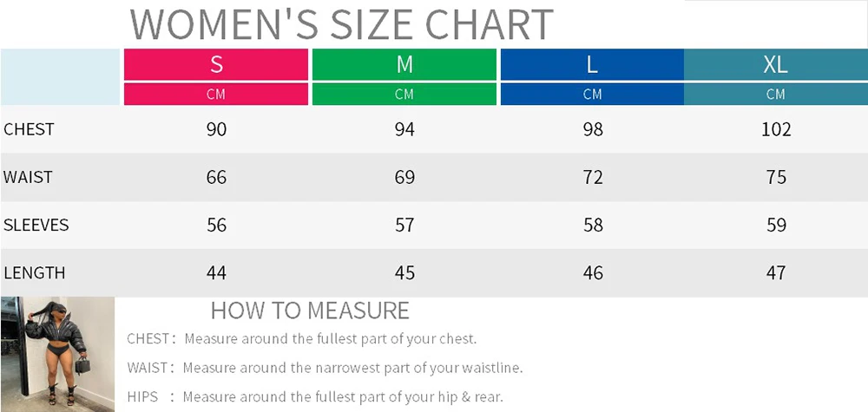The image size is (868, 412).
Task: Select the pink S size header
Action: pyautogui.click(x=216, y=65)
